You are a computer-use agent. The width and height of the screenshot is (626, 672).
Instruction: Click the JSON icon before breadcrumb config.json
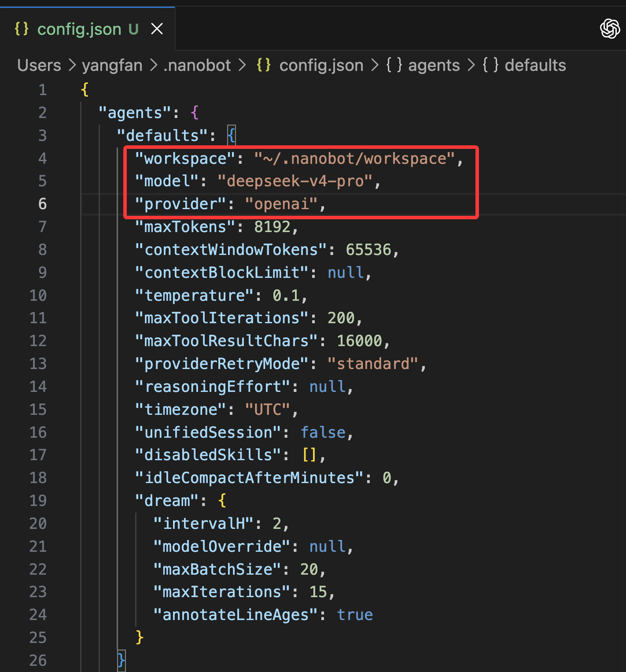click(264, 65)
